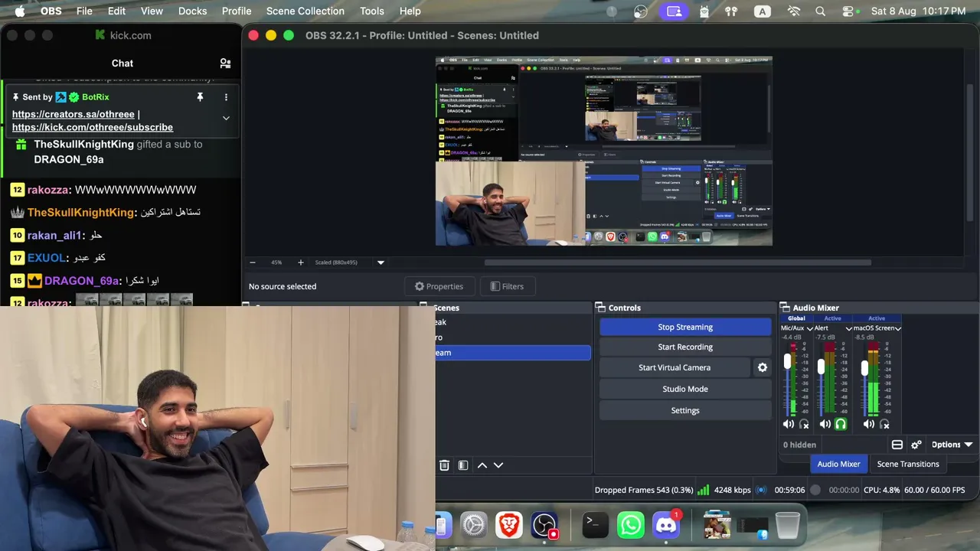The height and width of the screenshot is (551, 980).
Task: Click Stop Streaming button
Action: pyautogui.click(x=685, y=327)
